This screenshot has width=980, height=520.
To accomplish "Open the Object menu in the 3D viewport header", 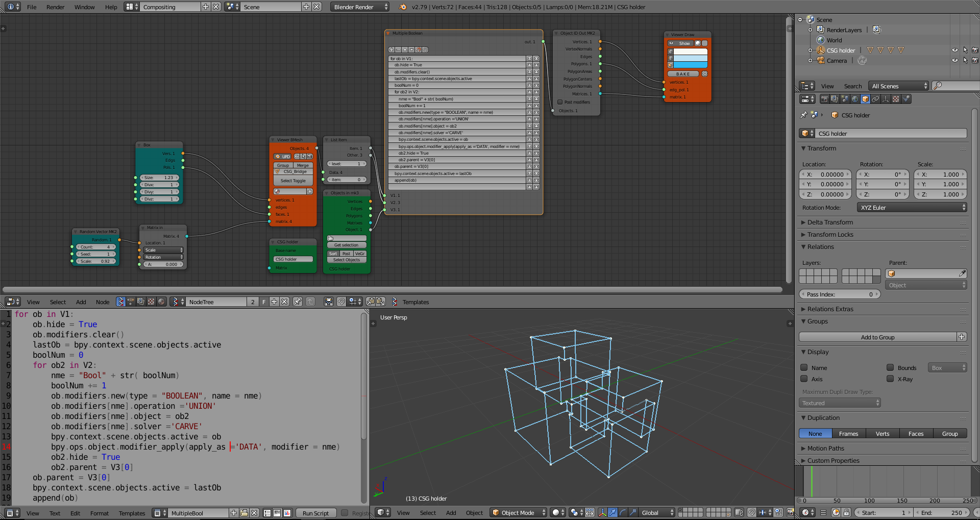I will [474, 513].
